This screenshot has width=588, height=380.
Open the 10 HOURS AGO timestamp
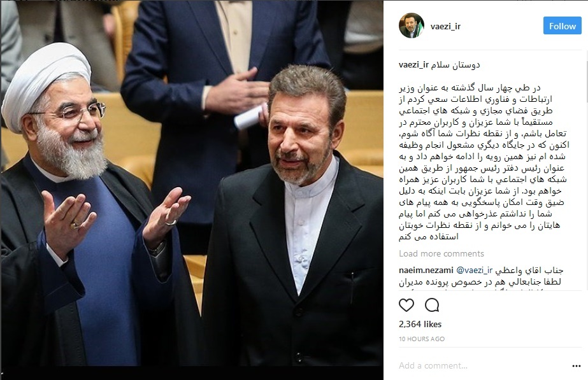[x=422, y=339]
